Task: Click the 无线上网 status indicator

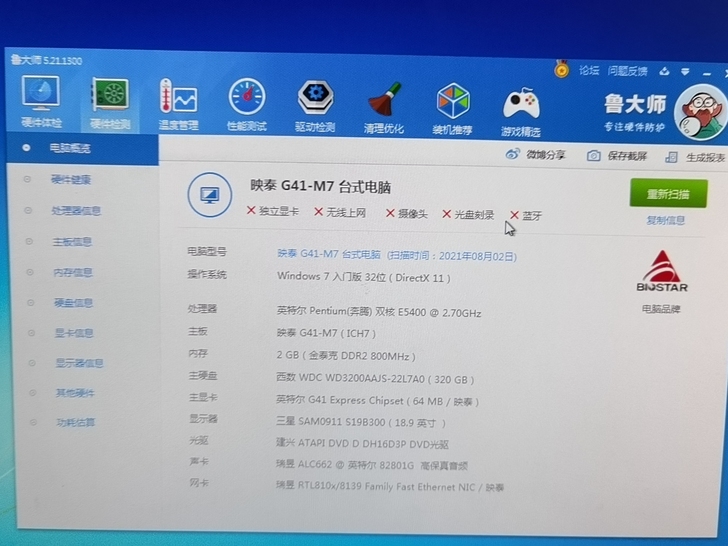Action: (340, 213)
